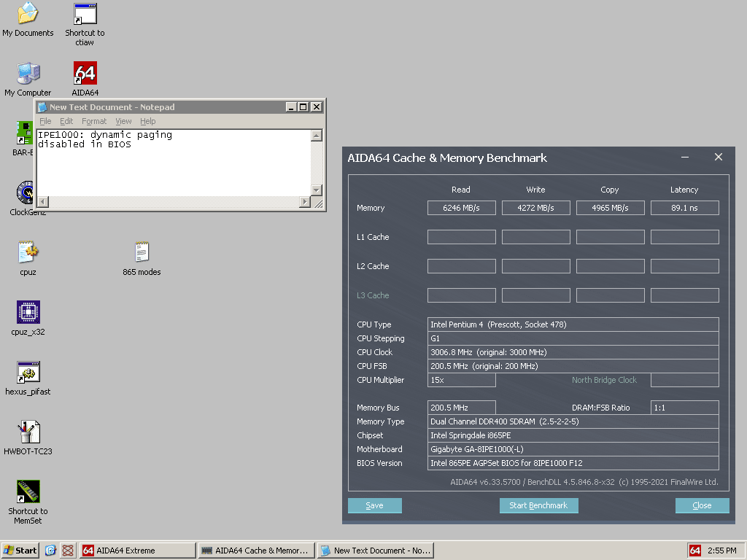This screenshot has height=560, width=747.
Task: Switch to AIDA64 Cache & Memory taskbar button
Action: click(x=256, y=551)
